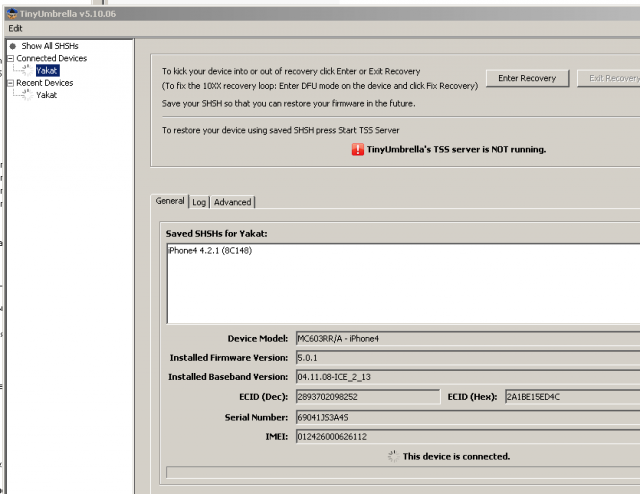This screenshot has width=640, height=494.
Task: Click the Installed Firmware Version field
Action: 468,358
